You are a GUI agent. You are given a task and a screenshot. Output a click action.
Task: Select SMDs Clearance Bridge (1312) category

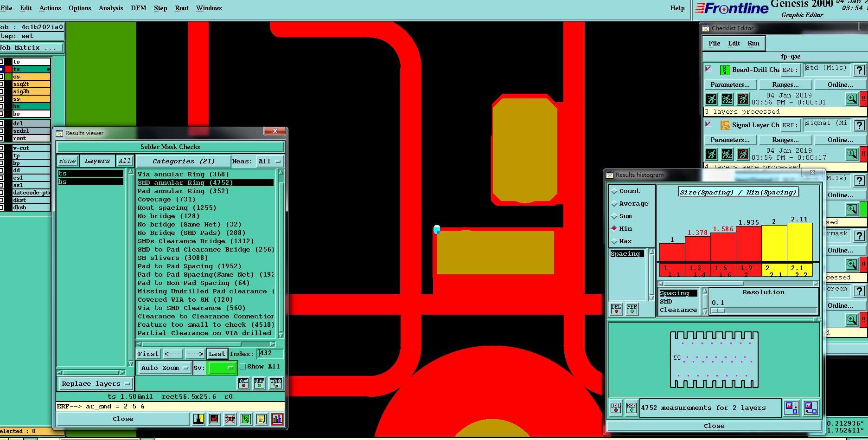(x=196, y=241)
